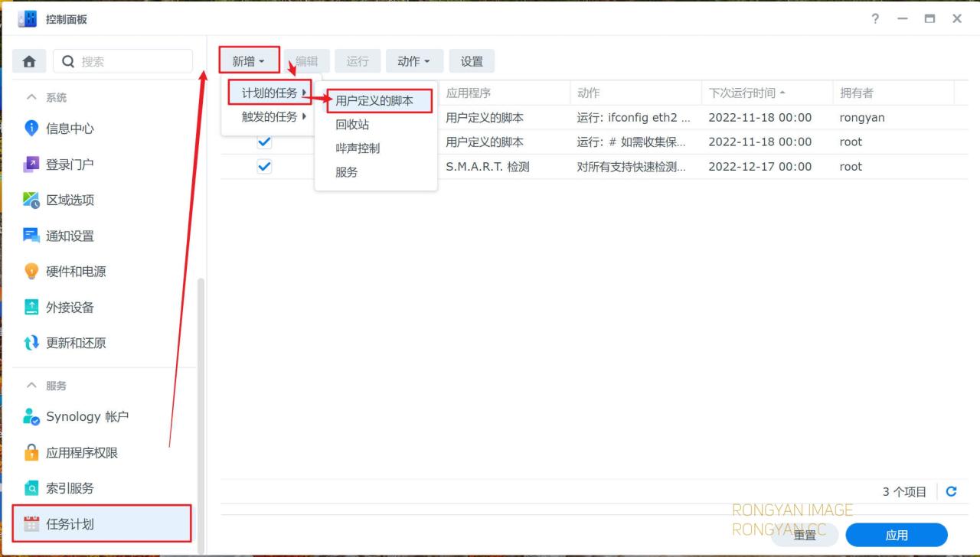980x557 pixels.
Task: Open 设置 from the toolbar
Action: point(472,61)
